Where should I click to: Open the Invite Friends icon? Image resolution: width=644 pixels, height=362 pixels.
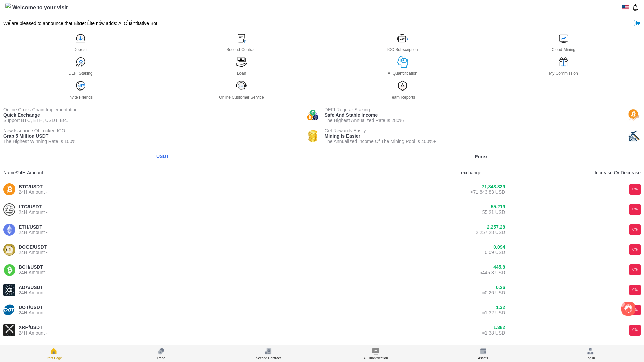pyautogui.click(x=80, y=86)
